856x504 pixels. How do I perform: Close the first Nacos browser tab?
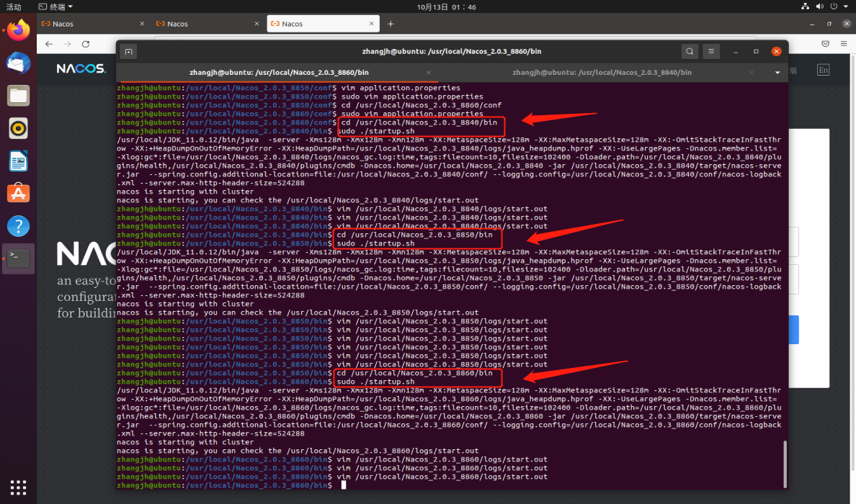pos(142,24)
